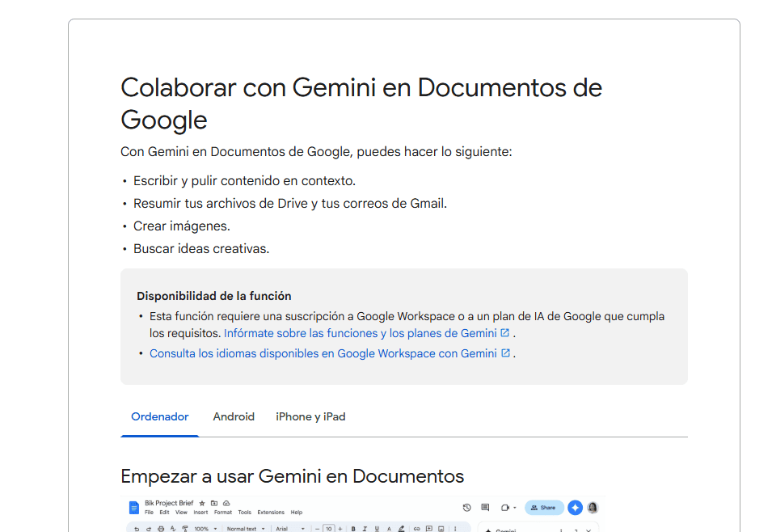The image size is (772, 532).
Task: Click the external link icon after 'planes de Gemini'
Action: pos(505,333)
